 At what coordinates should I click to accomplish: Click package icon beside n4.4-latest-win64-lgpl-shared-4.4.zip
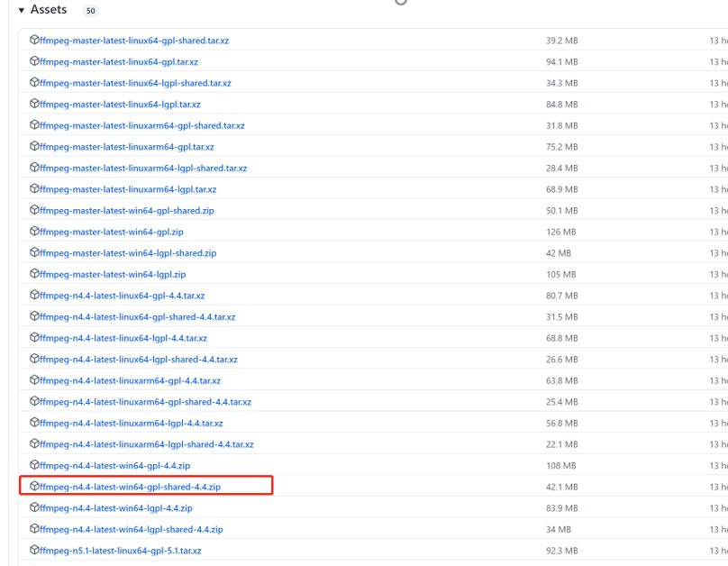(34, 528)
